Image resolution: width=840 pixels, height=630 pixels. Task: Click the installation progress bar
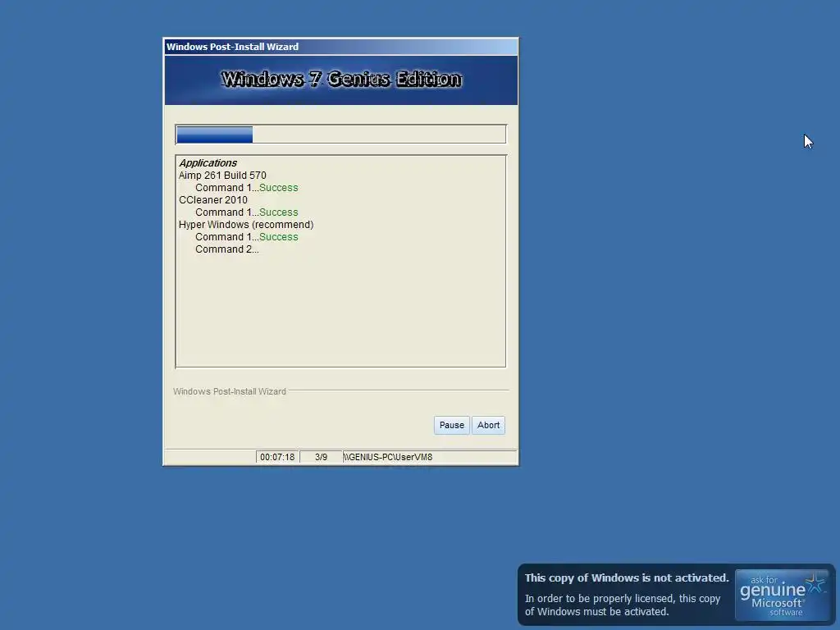(x=340, y=134)
